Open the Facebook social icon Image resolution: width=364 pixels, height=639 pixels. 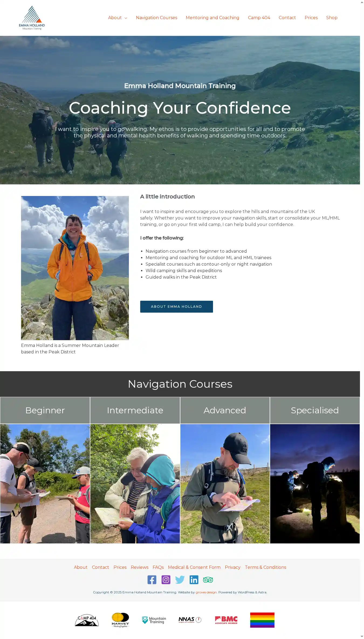click(152, 580)
